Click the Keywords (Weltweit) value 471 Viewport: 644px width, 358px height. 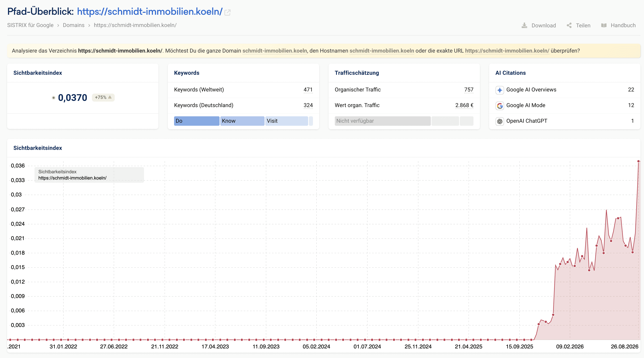click(308, 90)
